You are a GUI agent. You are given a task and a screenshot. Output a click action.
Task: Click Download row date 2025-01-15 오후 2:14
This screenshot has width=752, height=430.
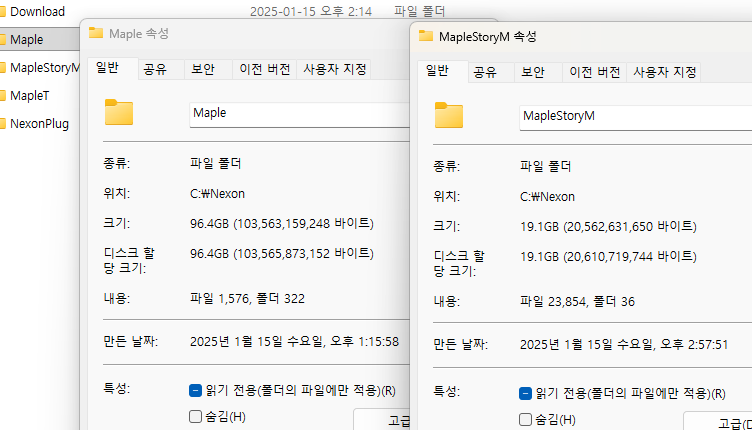click(311, 12)
